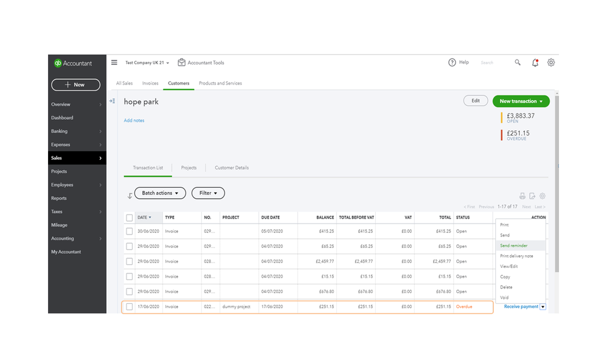Viewport: 607px width, 364px height.
Task: Open the New transaction dropdown
Action: click(521, 101)
